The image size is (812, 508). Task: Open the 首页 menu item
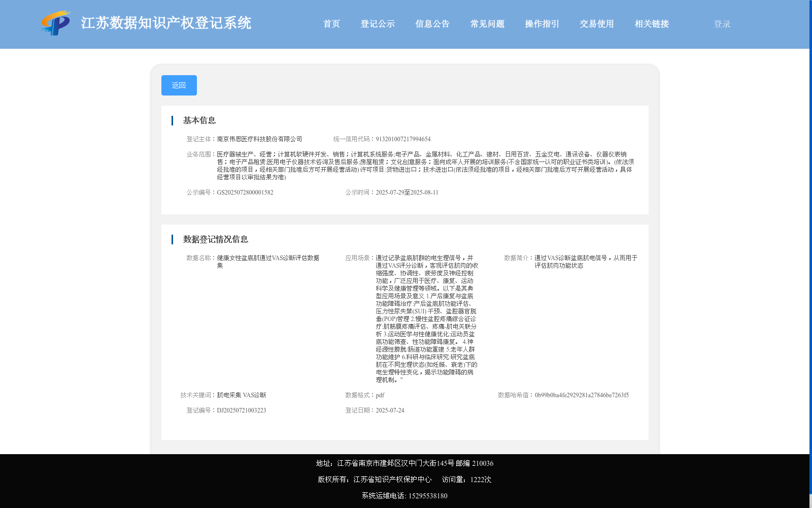(x=331, y=24)
